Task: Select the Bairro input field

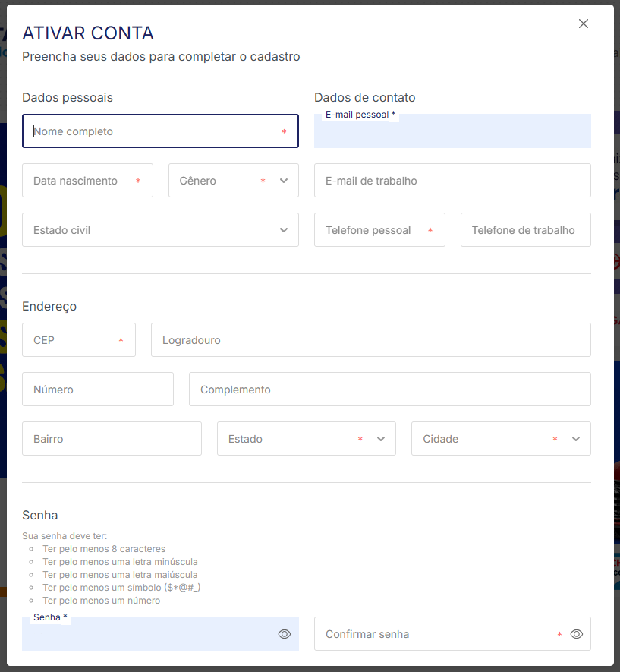Action: click(112, 439)
